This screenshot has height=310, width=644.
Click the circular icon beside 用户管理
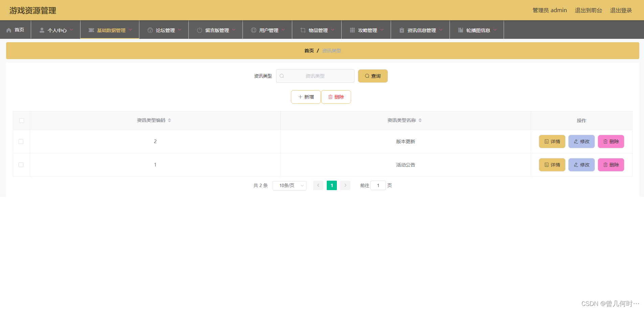254,30
